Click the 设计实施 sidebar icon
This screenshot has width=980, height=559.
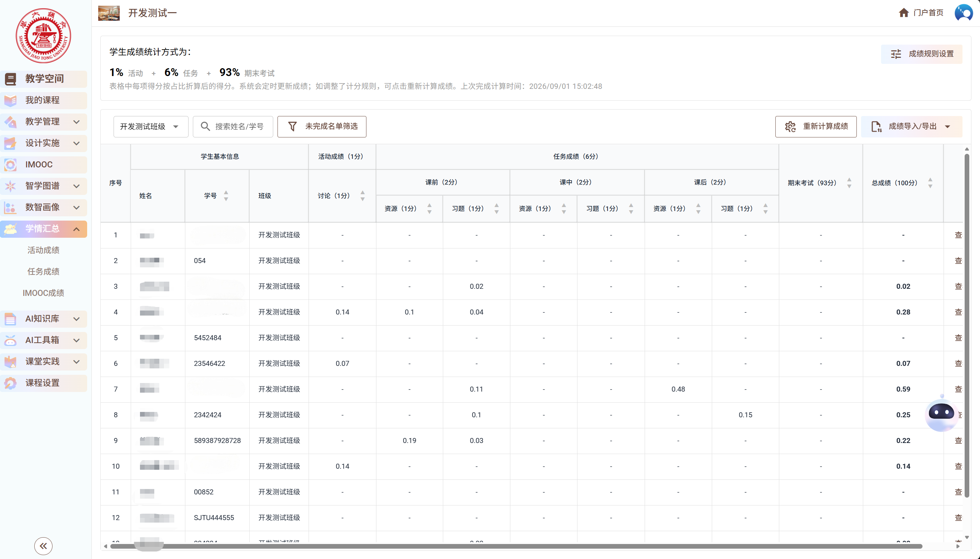10,143
